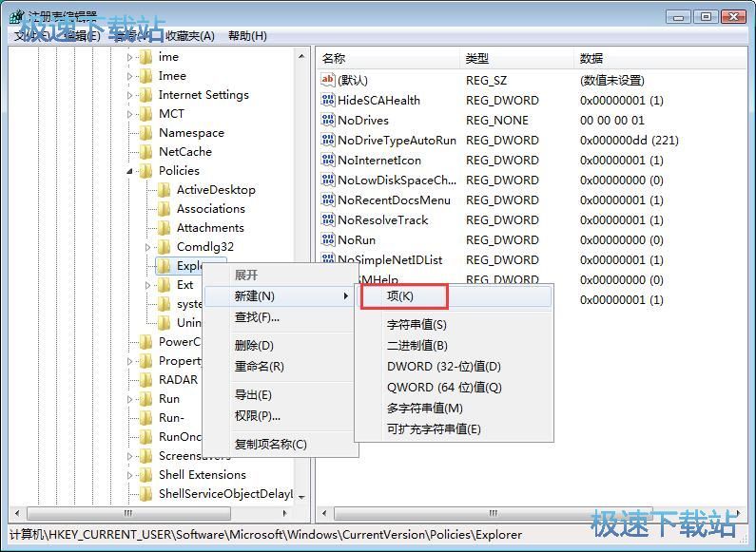Choose 二进制值(B) from the submenu

point(456,346)
